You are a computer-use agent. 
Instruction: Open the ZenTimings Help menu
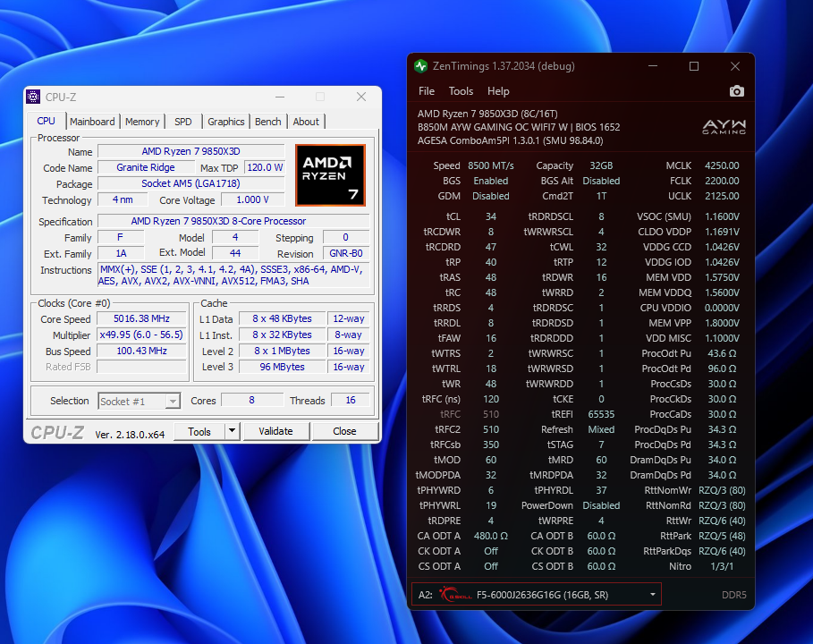pos(498,91)
